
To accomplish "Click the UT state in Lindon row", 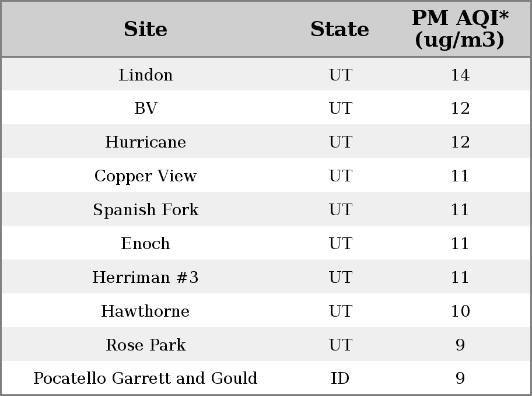I will click(340, 75).
